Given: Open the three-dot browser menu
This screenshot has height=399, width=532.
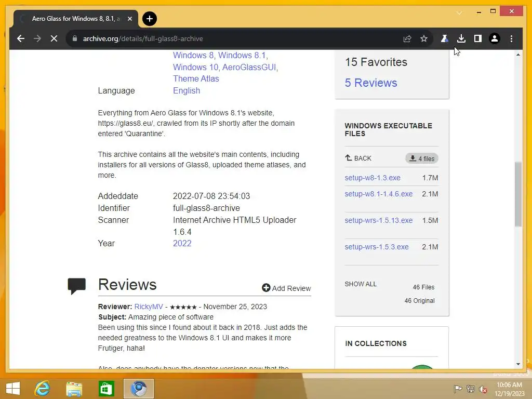Looking at the screenshot, I should coord(511,38).
